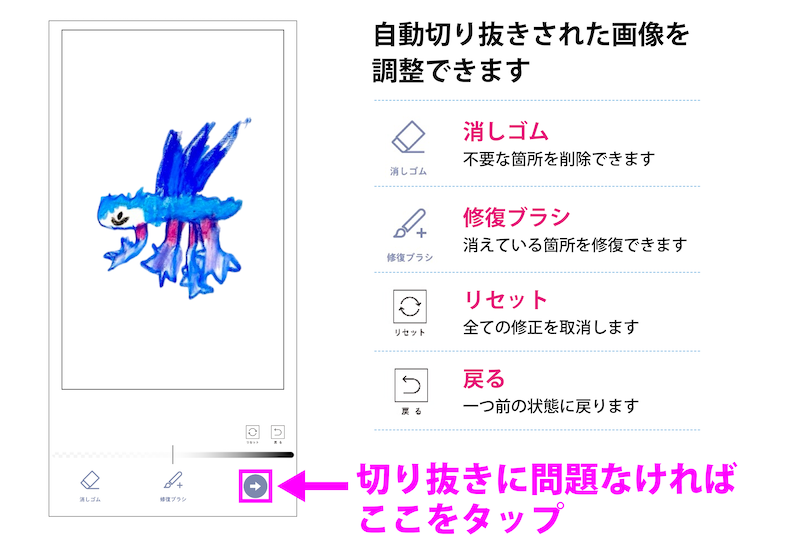
Task: Click the large repair brush icon with plus
Action: pos(410,224)
